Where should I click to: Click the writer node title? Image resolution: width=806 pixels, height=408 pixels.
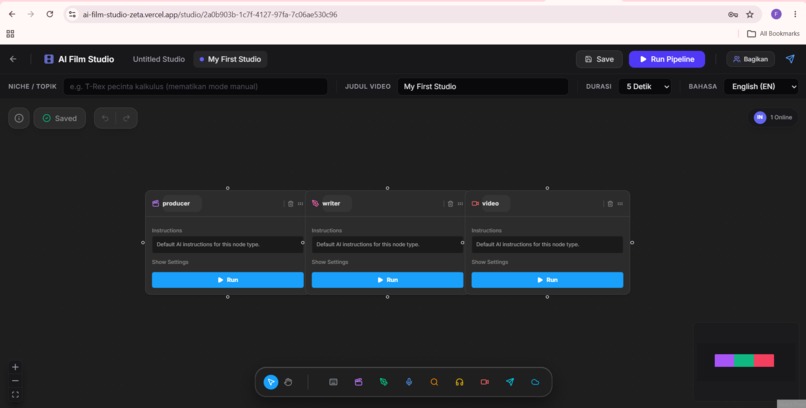pyautogui.click(x=332, y=203)
